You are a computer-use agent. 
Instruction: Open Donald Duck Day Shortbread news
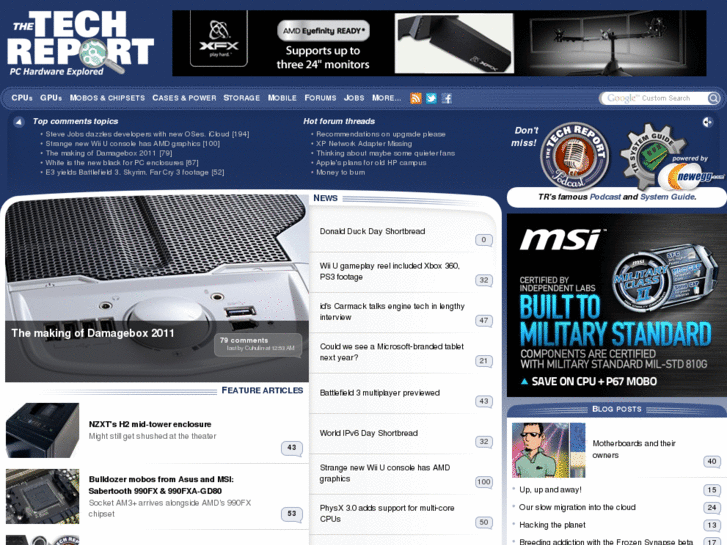point(372,231)
